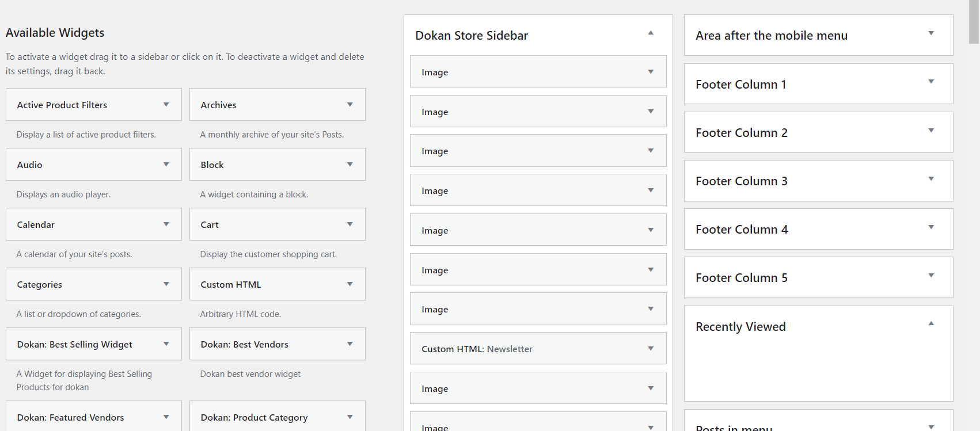The height and width of the screenshot is (431, 980).
Task: Expand the Dokan: Product Category arrow
Action: click(x=350, y=417)
